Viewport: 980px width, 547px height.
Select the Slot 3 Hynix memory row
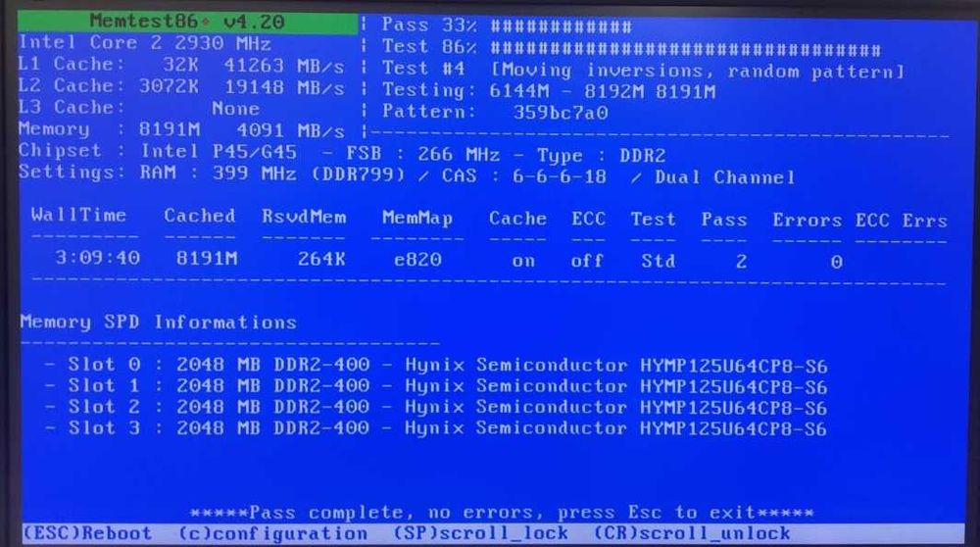pos(436,428)
